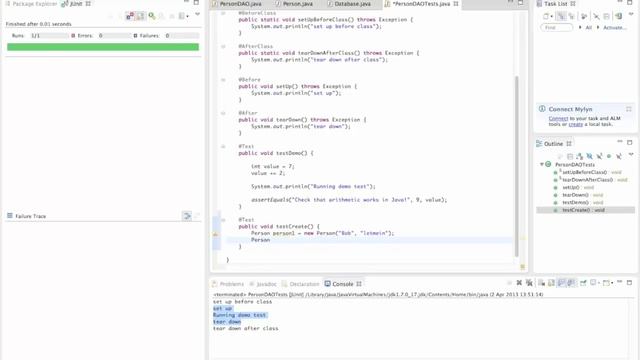The width and height of the screenshot is (640, 360).
Task: Click the create local task link
Action: [x=576, y=124]
